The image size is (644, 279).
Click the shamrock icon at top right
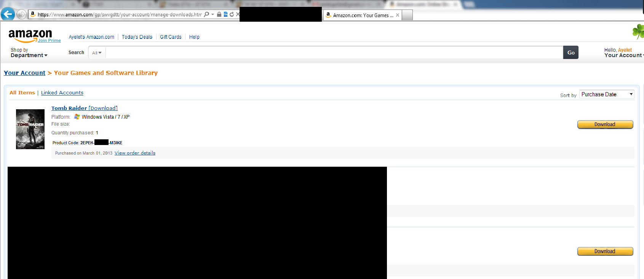(638, 32)
